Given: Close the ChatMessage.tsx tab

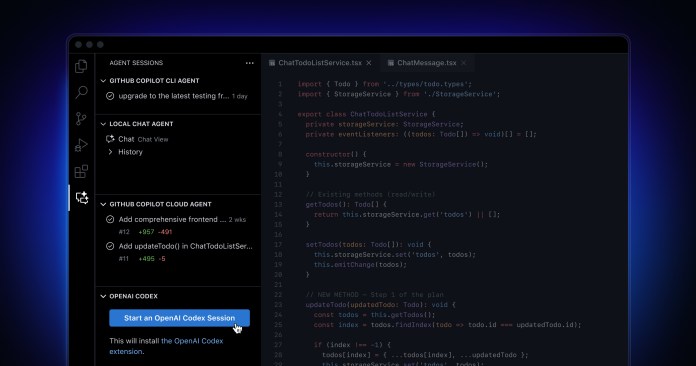Looking at the screenshot, I should click(463, 63).
